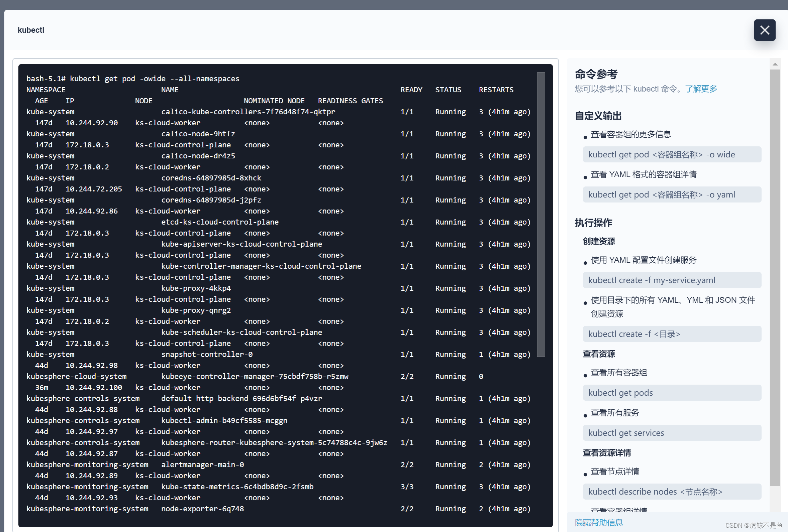
Task: Click the pod name etcd-ks-cloud-control-plane
Action: point(220,222)
